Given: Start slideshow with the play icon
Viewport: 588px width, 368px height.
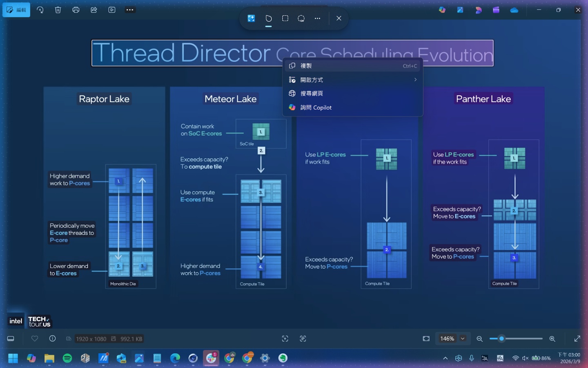Looking at the screenshot, I should tap(112, 10).
